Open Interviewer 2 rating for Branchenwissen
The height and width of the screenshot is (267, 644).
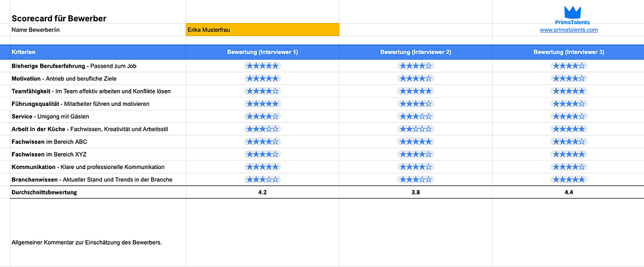point(415,180)
